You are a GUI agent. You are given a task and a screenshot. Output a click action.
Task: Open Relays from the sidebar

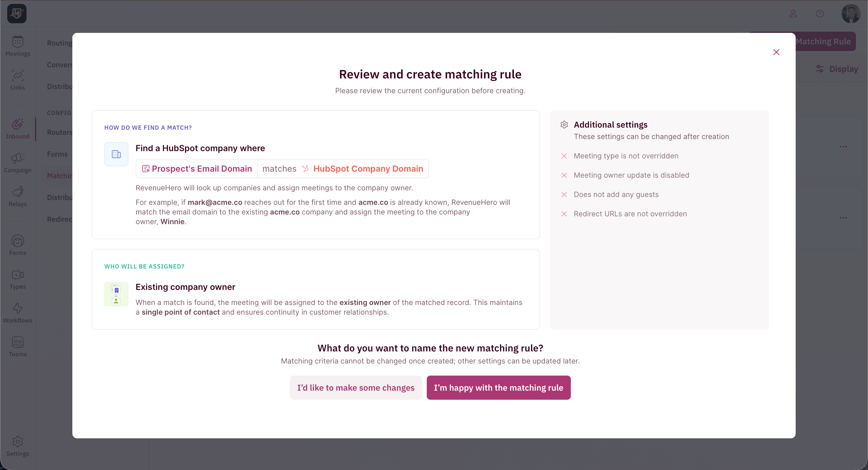17,196
